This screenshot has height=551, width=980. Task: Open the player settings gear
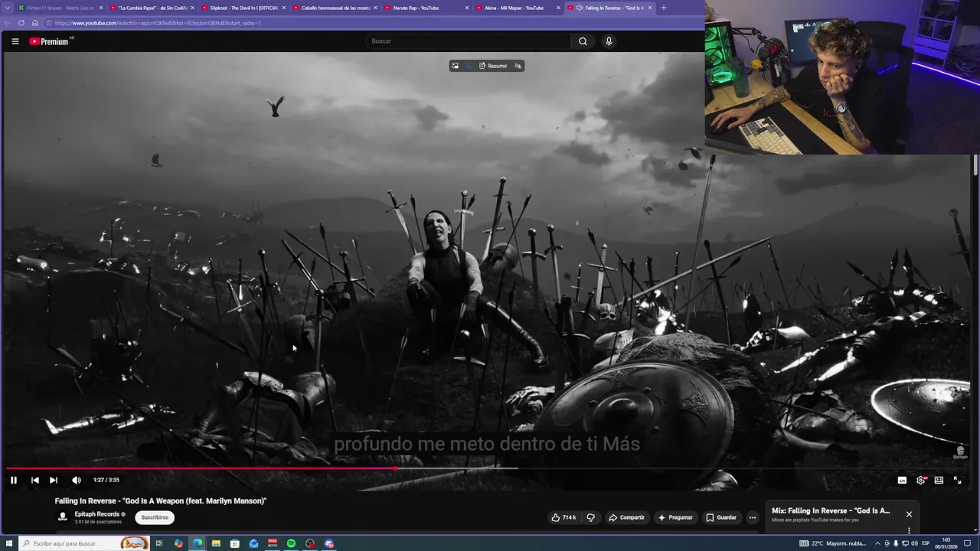[921, 480]
